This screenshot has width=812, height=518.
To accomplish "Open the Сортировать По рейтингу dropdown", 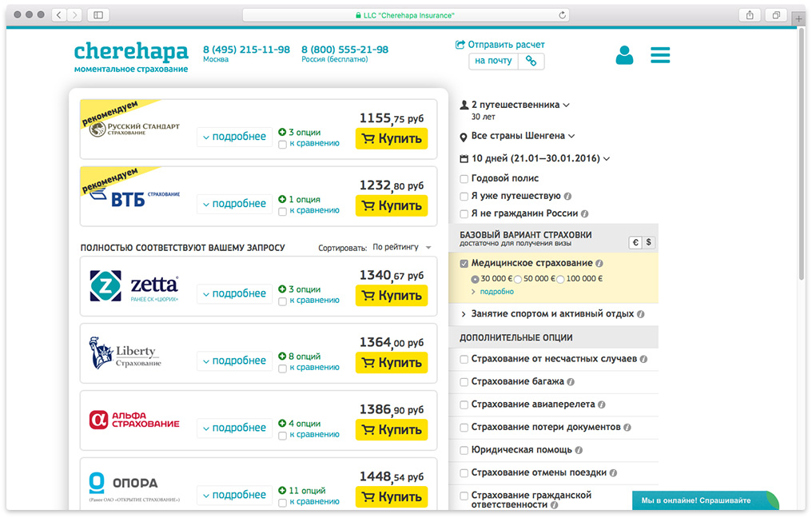I will click(x=401, y=248).
